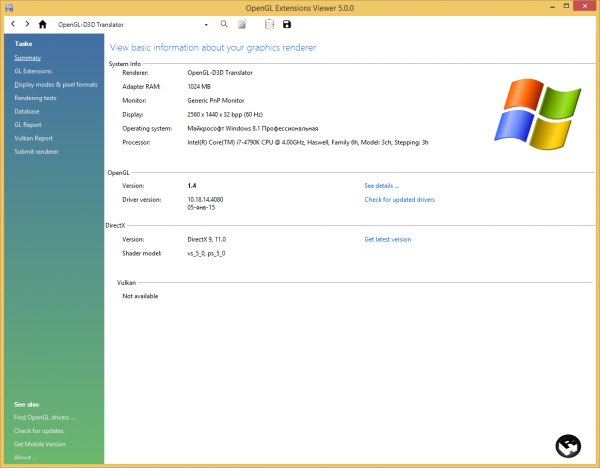Click Check for updates in sidebar

39,431
